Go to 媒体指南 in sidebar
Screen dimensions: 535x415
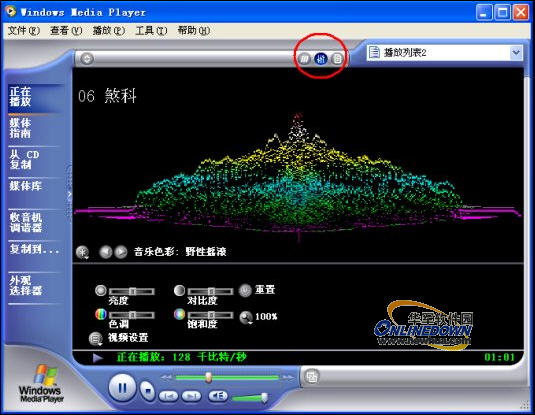35,128
